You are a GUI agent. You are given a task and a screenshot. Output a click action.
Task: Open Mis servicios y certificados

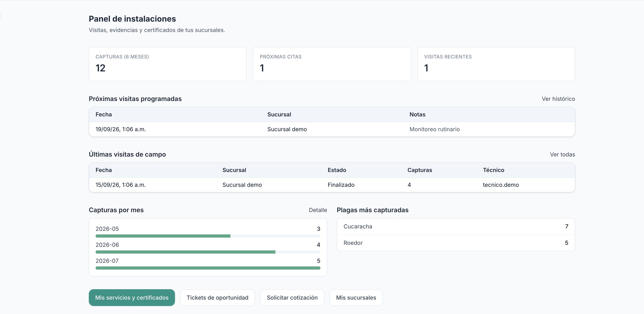point(132,298)
